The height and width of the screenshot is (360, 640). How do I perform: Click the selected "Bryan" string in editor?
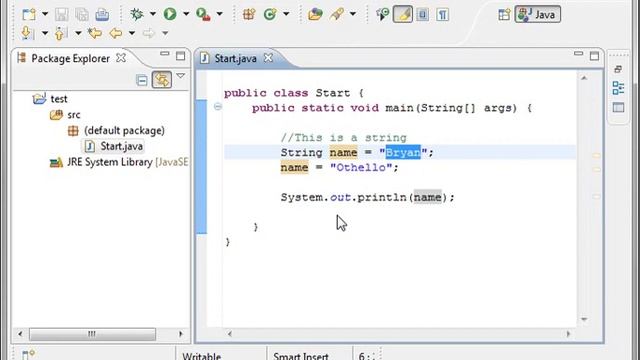(403, 152)
